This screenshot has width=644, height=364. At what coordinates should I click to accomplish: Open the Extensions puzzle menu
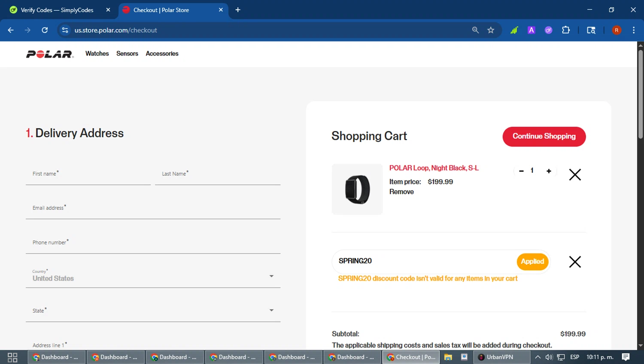[566, 30]
